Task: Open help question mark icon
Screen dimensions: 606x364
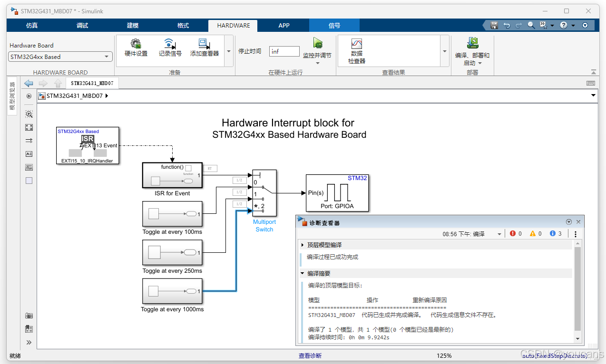Action: (x=564, y=25)
